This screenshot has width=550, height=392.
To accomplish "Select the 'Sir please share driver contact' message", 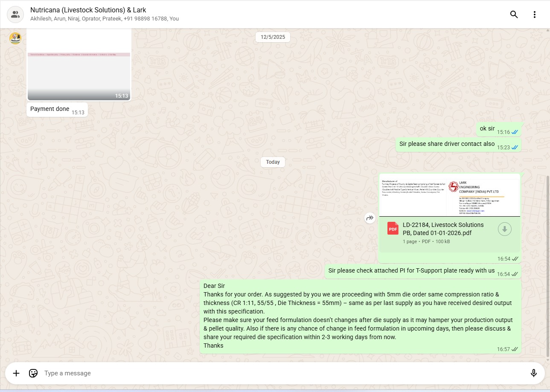I will click(447, 144).
